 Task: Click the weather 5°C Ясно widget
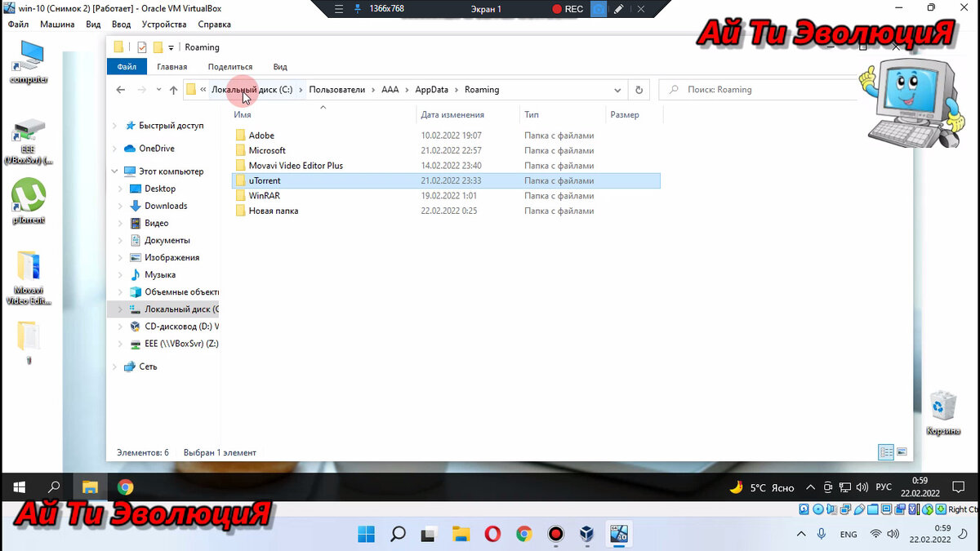pos(761,487)
